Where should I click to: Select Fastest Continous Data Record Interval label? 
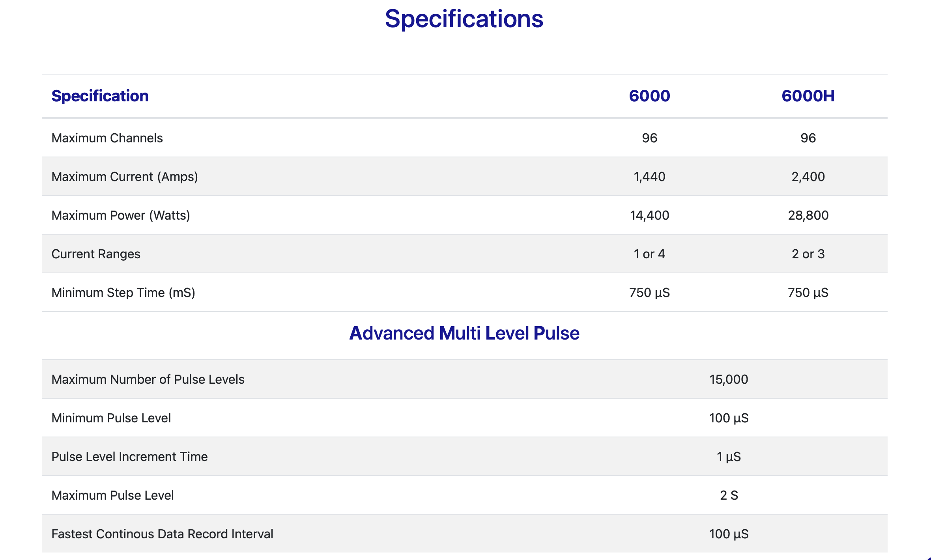point(162,534)
